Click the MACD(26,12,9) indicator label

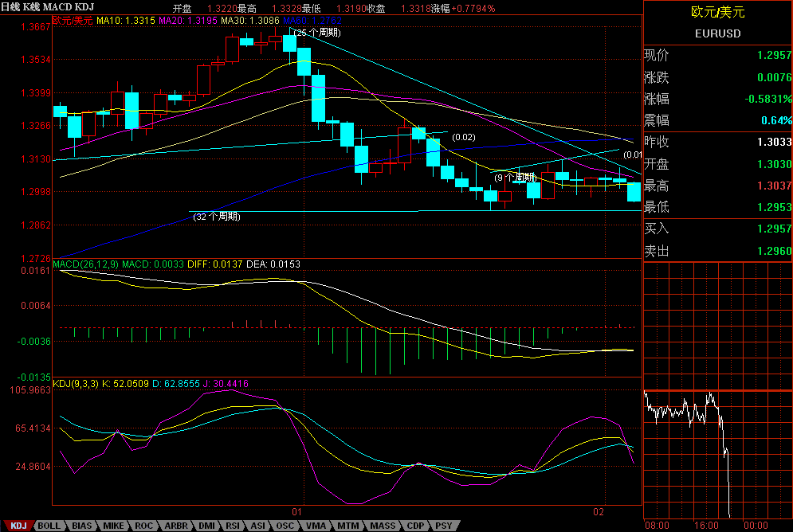click(84, 264)
